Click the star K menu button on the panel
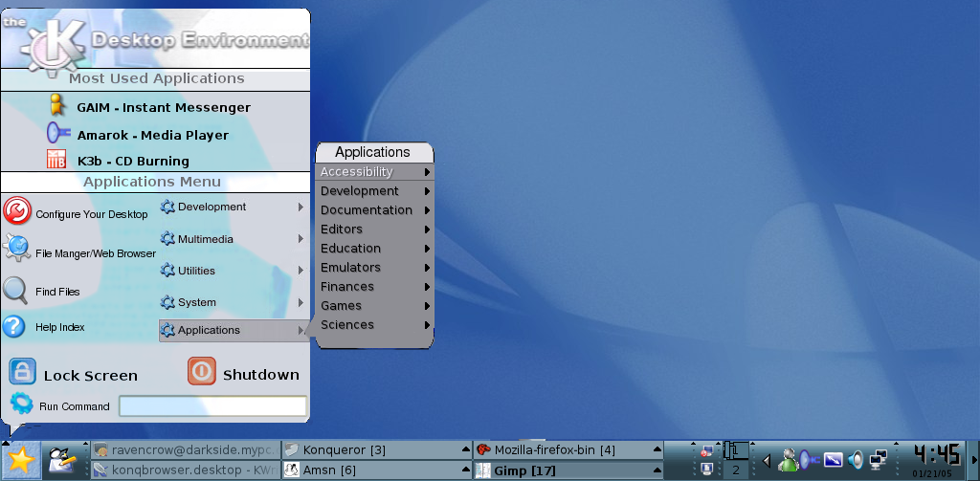The width and height of the screenshot is (980, 481). (x=21, y=461)
